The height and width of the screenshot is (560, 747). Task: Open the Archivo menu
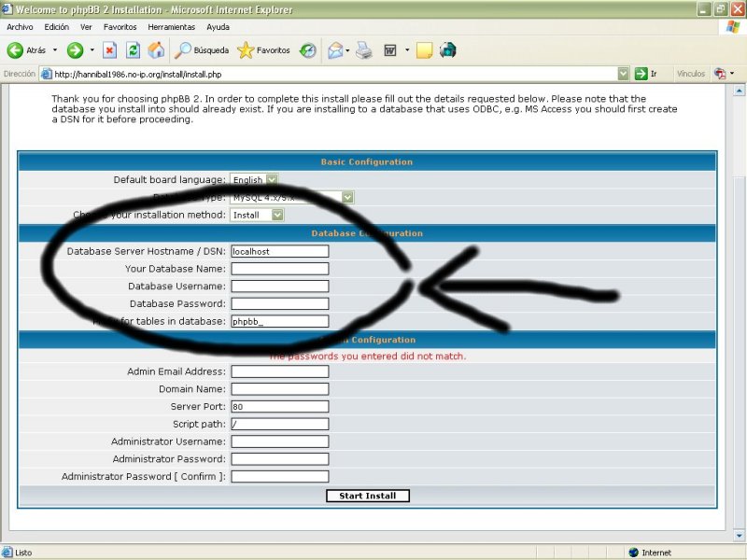20,27
